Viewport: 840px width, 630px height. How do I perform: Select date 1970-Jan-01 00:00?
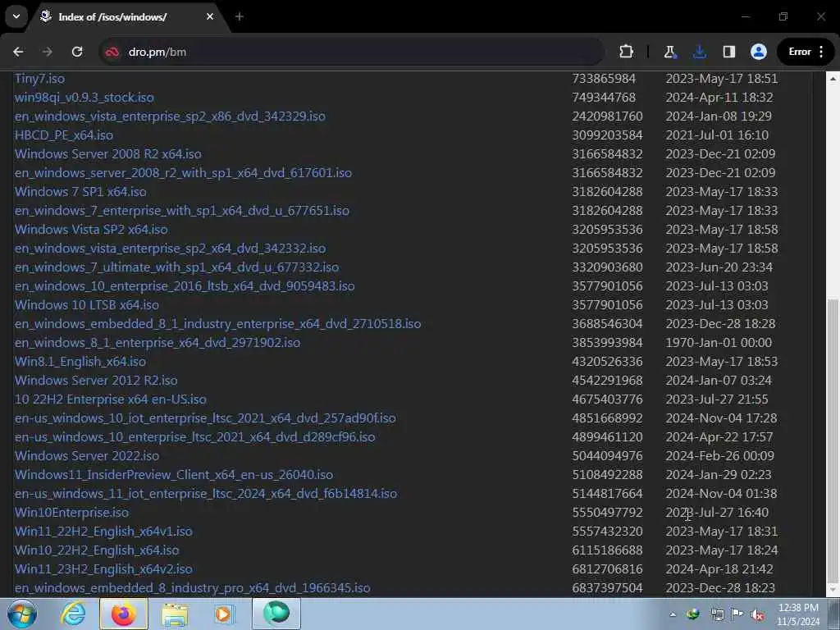(x=719, y=343)
